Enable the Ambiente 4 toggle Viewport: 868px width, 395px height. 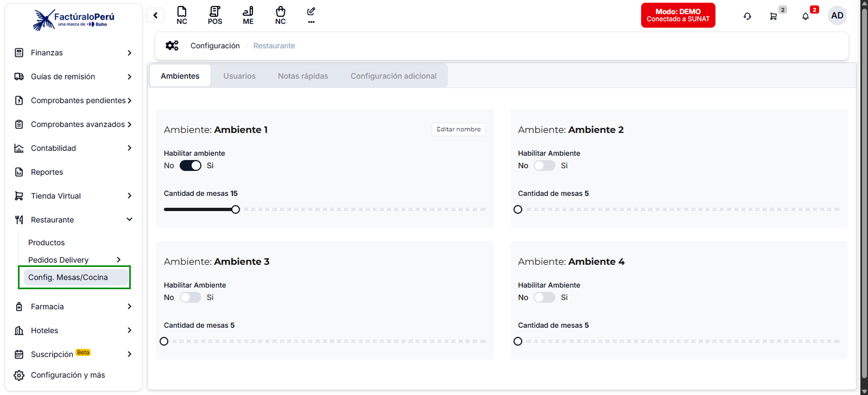pyautogui.click(x=544, y=297)
